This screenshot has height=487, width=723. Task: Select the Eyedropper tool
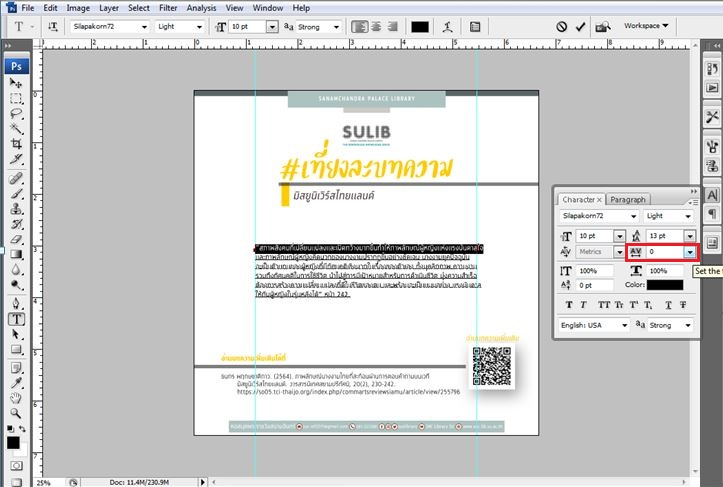click(x=16, y=383)
